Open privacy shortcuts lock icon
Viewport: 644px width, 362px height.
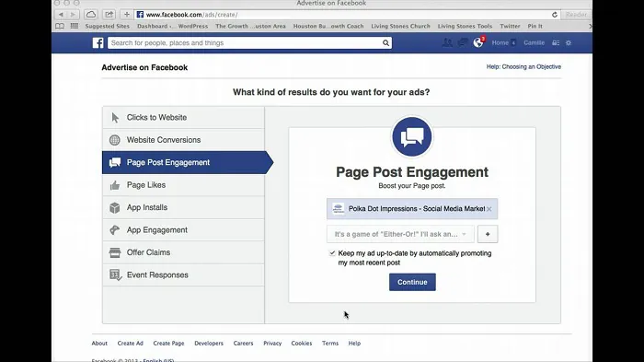tap(556, 42)
